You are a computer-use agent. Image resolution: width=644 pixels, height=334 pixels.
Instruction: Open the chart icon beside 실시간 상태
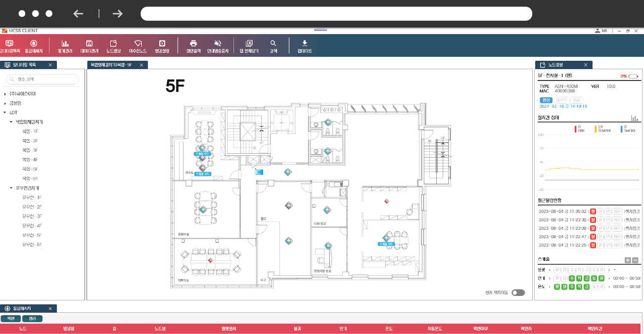tap(634, 118)
